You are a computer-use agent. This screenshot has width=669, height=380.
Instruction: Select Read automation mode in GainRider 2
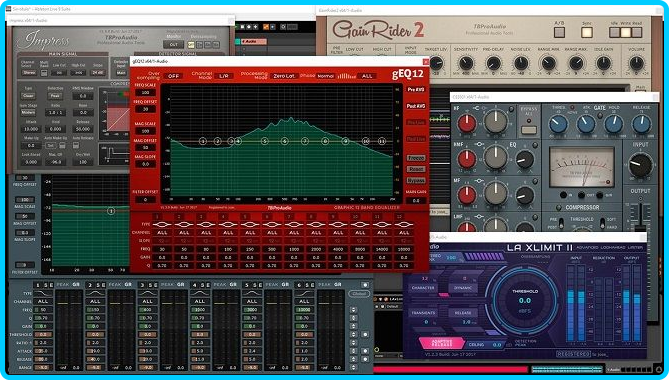point(637,32)
